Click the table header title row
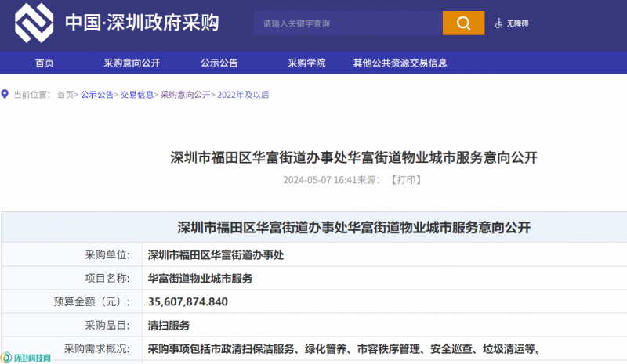Screen dimensions: 627x364 [314, 227]
